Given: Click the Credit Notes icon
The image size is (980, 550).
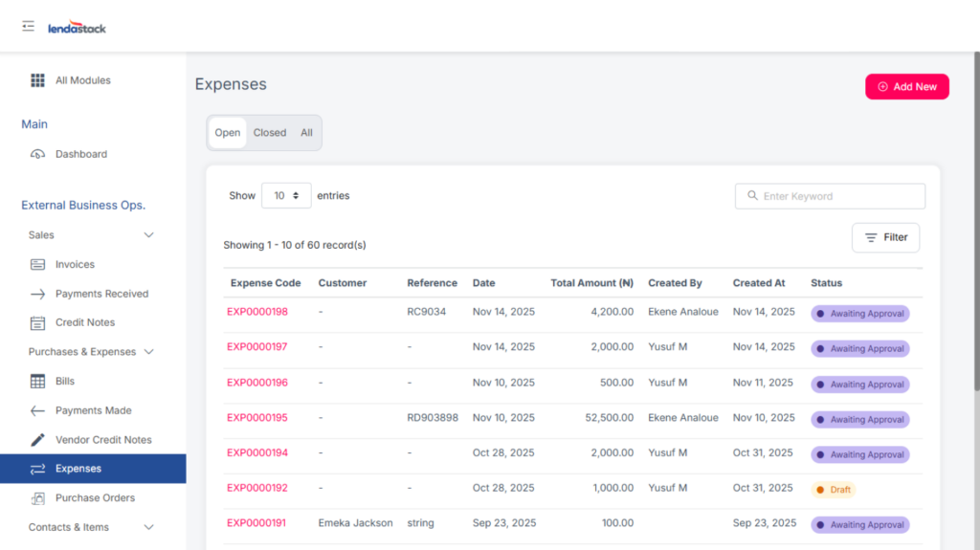Looking at the screenshot, I should (x=37, y=323).
